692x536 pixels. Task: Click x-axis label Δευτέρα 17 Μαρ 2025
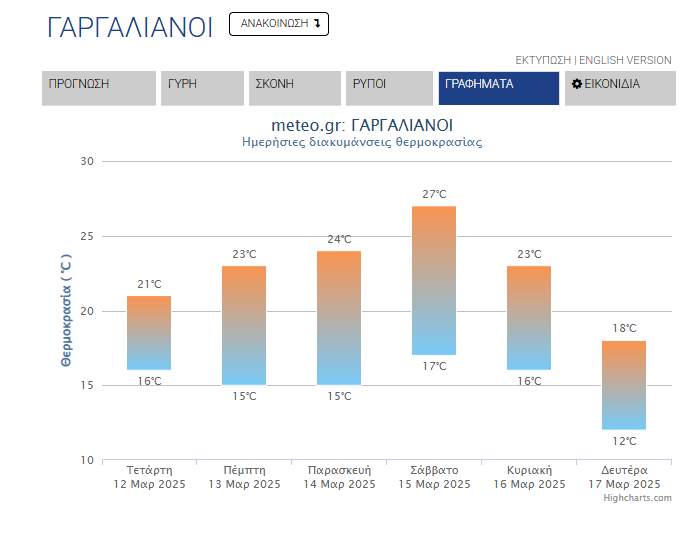point(624,477)
